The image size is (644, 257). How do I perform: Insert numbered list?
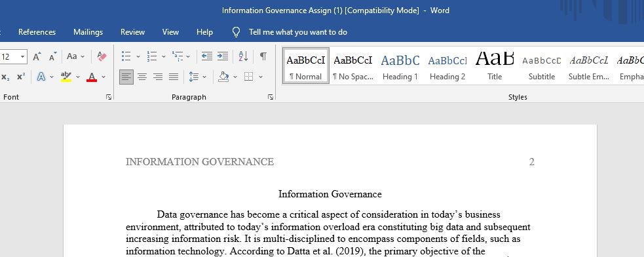click(x=152, y=56)
